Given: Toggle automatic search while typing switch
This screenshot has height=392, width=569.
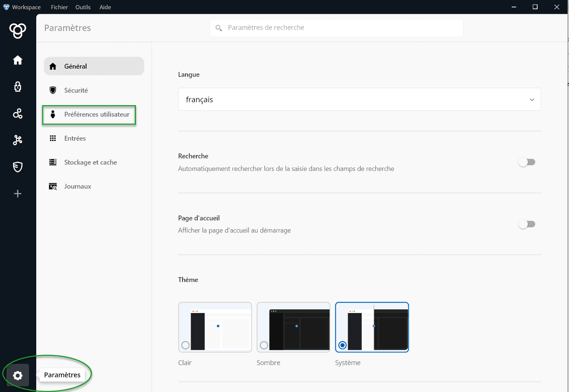Looking at the screenshot, I should [527, 162].
